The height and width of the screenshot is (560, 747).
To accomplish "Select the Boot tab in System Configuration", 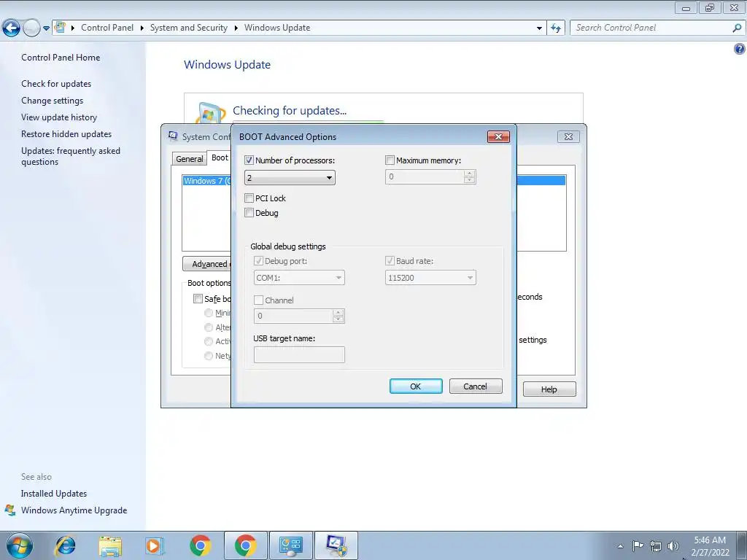I will coord(220,157).
